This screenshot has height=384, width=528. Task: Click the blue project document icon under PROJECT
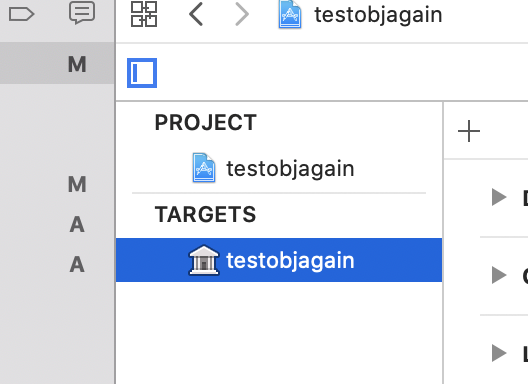(204, 168)
